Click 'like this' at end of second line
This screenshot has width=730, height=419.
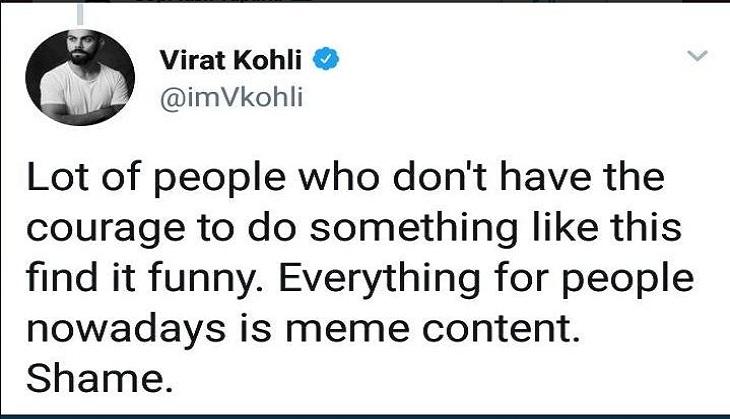[607, 227]
